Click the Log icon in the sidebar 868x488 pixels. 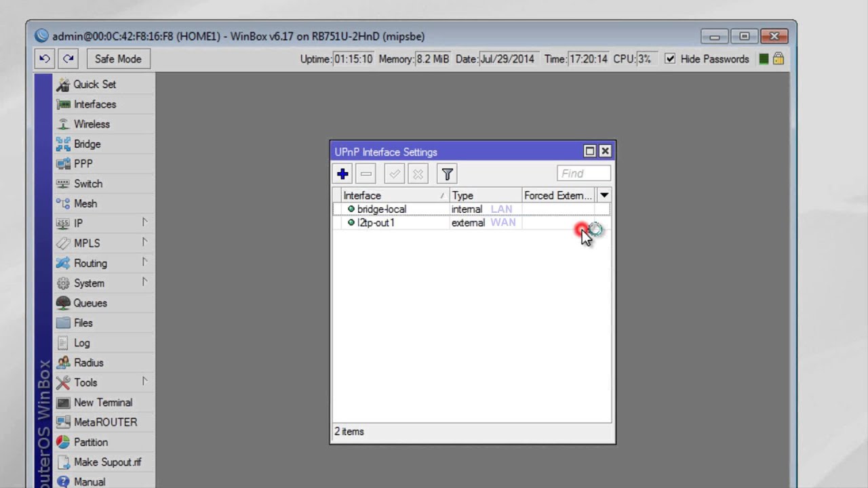pyautogui.click(x=63, y=343)
